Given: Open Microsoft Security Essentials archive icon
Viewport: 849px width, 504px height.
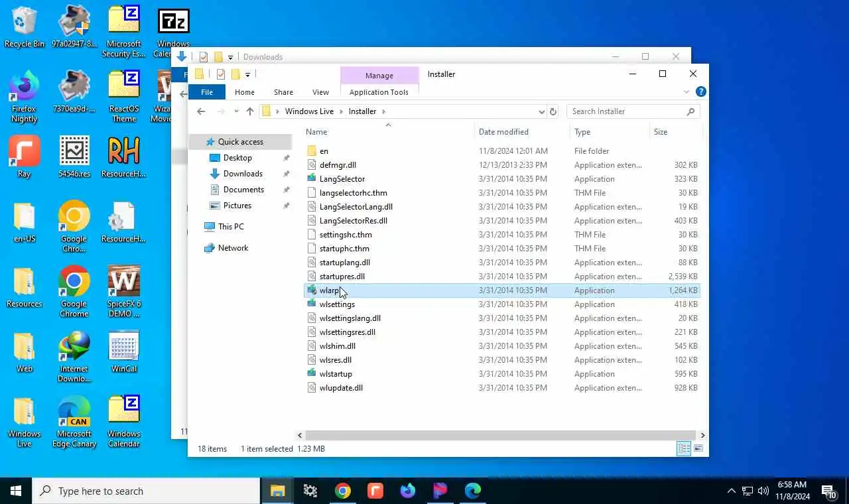Looking at the screenshot, I should [x=124, y=32].
